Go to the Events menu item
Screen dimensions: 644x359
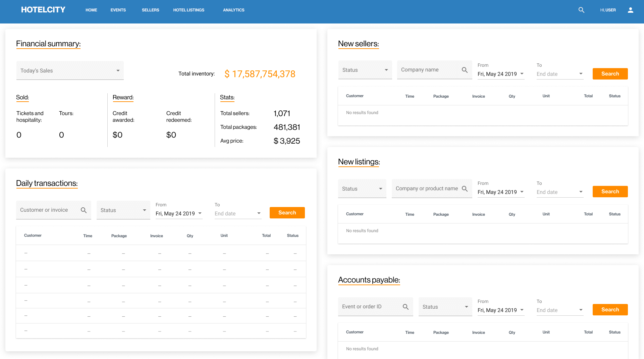pyautogui.click(x=118, y=10)
